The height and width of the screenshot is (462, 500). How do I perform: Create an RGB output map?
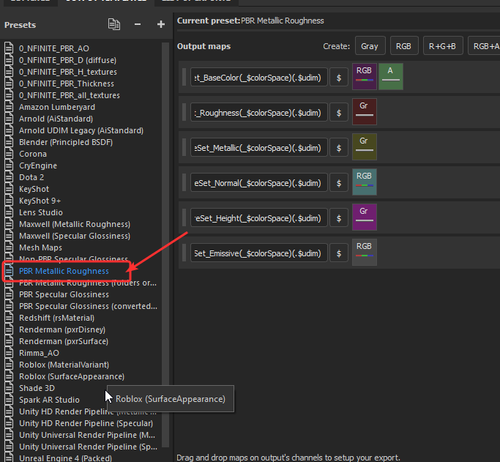tap(404, 46)
